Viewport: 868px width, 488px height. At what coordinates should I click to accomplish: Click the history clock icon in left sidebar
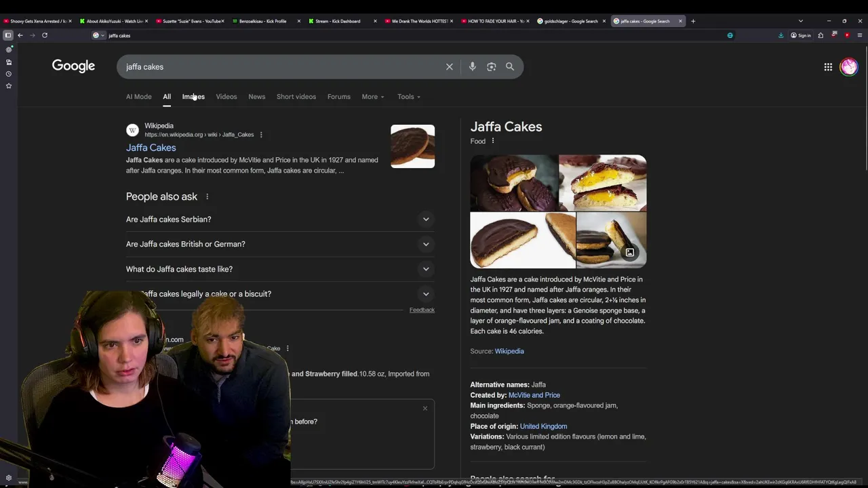coord(9,74)
